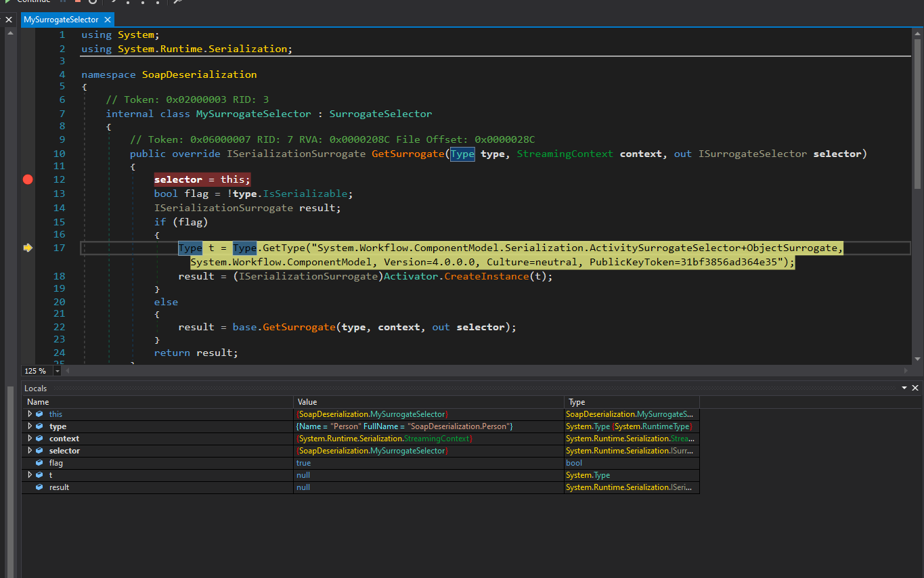Expand the 'context' variable in Locals
924x578 pixels.
[30, 439]
